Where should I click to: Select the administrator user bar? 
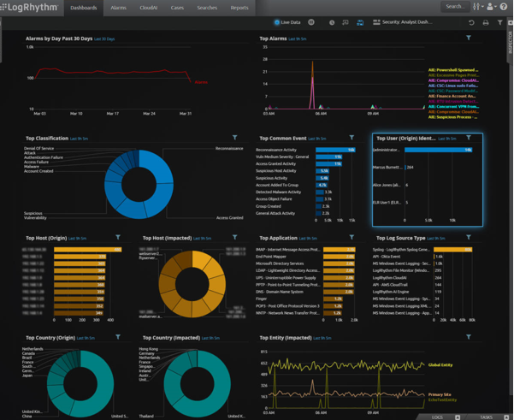[x=438, y=150]
